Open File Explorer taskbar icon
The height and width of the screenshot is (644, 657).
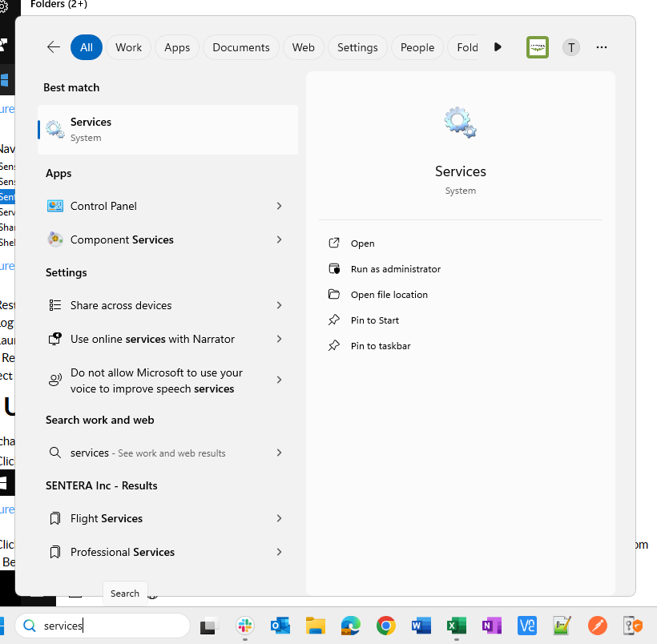pyautogui.click(x=315, y=626)
